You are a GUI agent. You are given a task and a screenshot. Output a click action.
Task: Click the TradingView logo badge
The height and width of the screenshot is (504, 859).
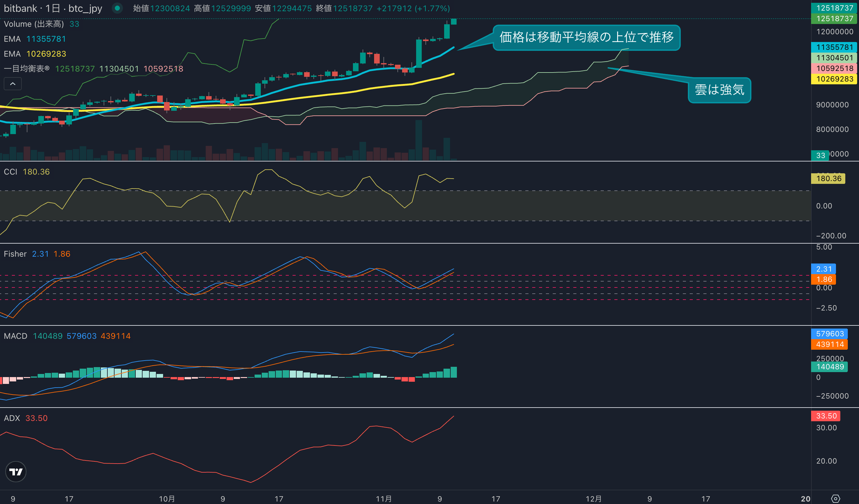[x=16, y=472]
